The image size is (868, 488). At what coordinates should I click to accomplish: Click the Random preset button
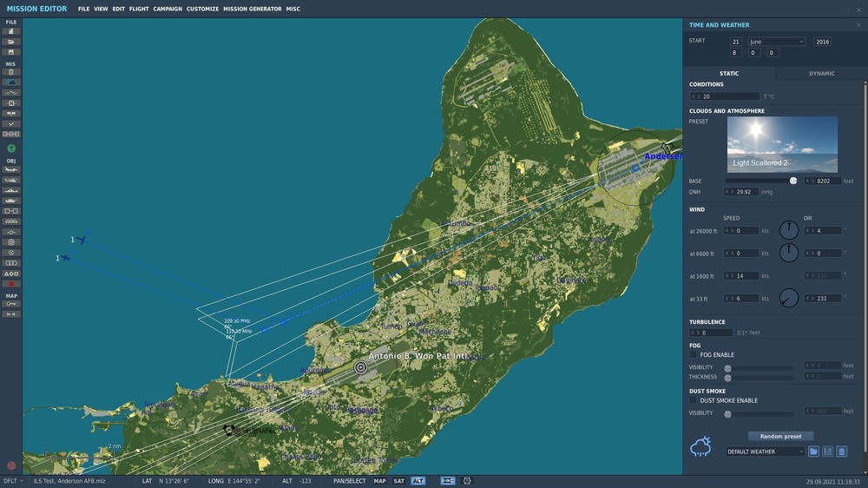coord(780,436)
